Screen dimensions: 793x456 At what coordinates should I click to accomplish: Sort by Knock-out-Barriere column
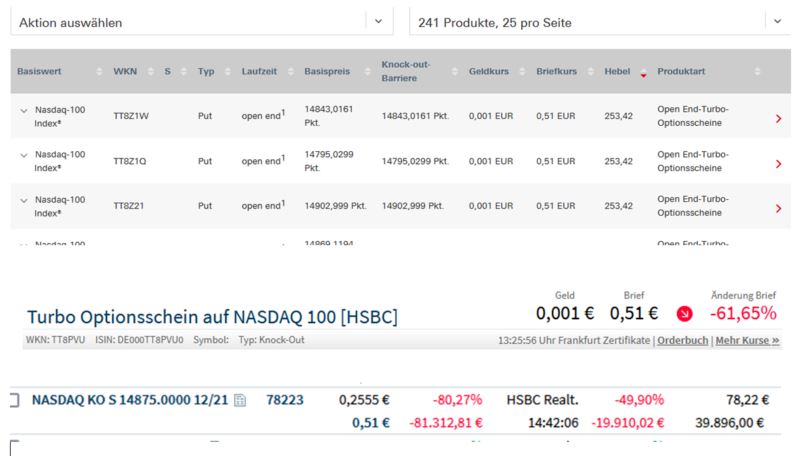455,72
